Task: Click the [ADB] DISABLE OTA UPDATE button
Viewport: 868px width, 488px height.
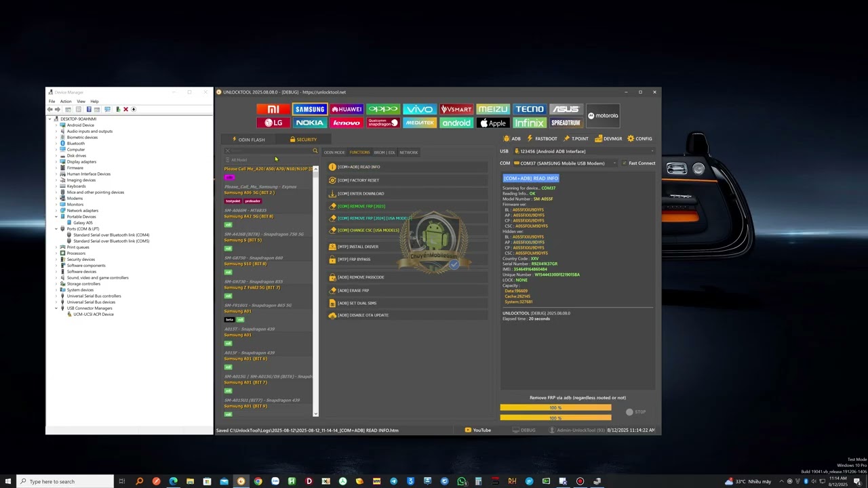Action: pos(406,315)
